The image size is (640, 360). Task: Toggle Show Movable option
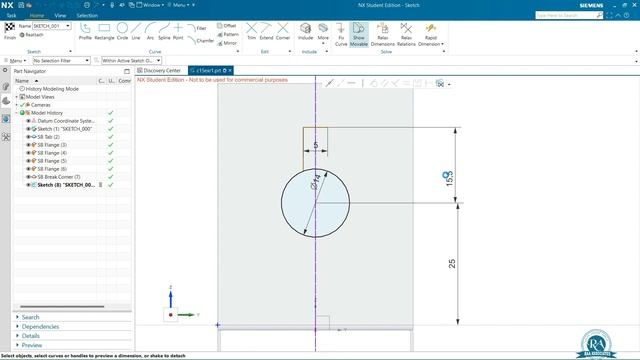click(359, 34)
